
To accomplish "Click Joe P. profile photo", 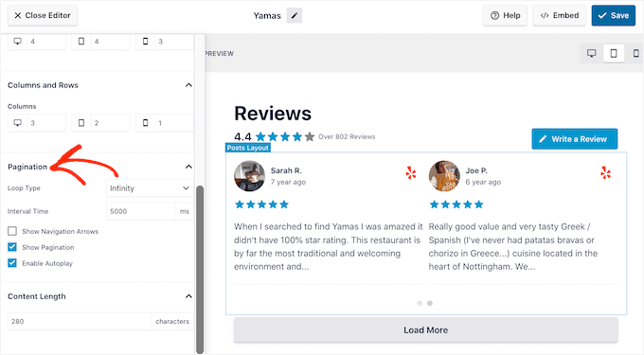I will (x=444, y=176).
